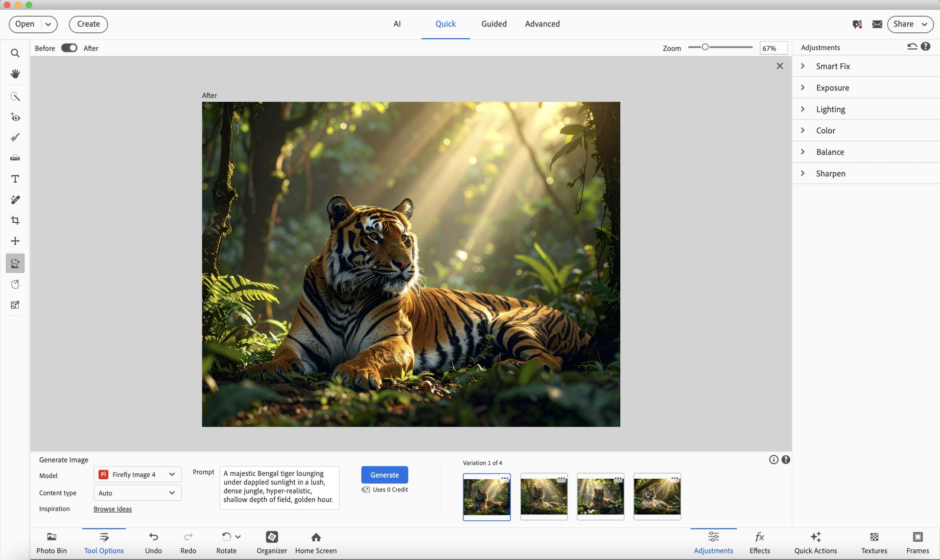Image resolution: width=940 pixels, height=560 pixels.
Task: Toggle the Before/After view switch
Action: coord(69,48)
